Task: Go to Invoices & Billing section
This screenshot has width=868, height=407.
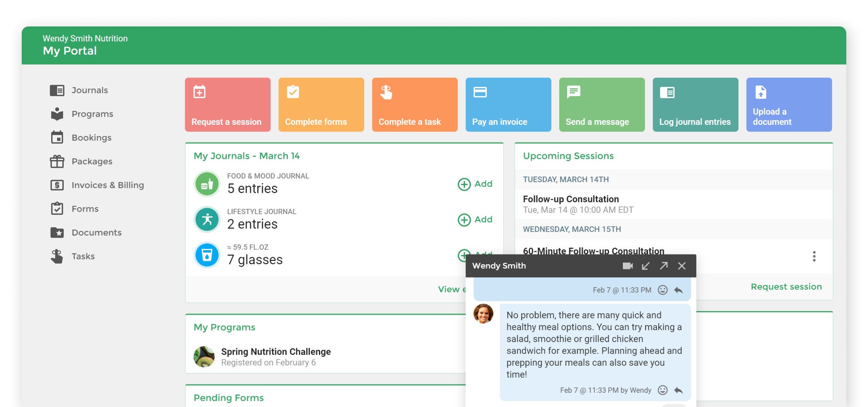Action: point(107,185)
